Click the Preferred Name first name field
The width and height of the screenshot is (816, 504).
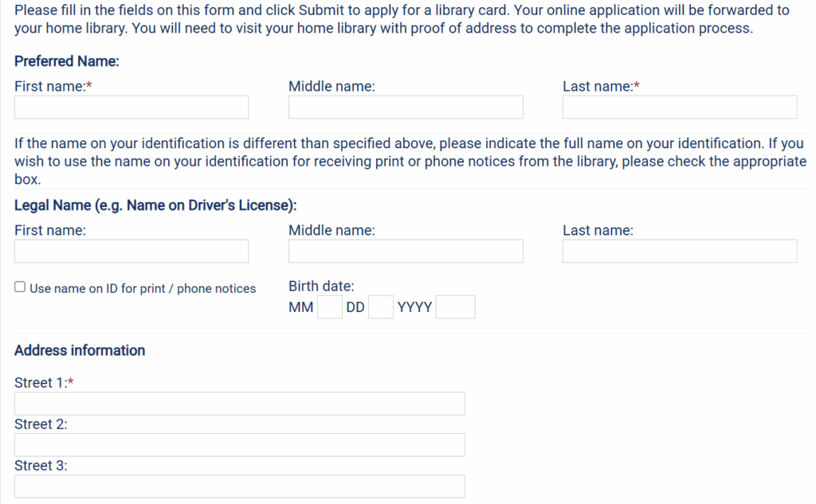[x=131, y=107]
